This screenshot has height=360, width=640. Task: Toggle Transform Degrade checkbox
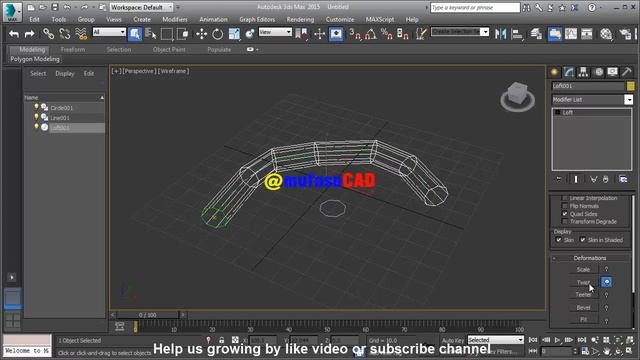(565, 222)
